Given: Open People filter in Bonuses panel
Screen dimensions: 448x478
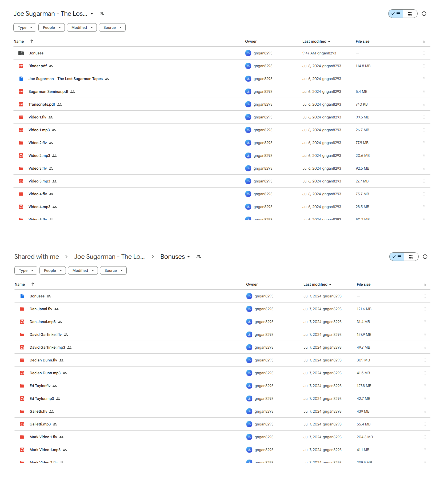Looking at the screenshot, I should pyautogui.click(x=53, y=270).
